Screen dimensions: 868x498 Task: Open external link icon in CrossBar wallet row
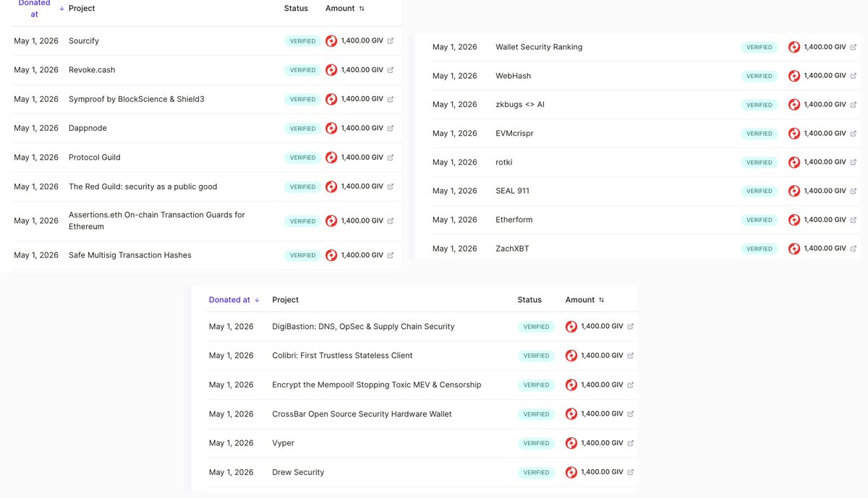[x=631, y=414]
